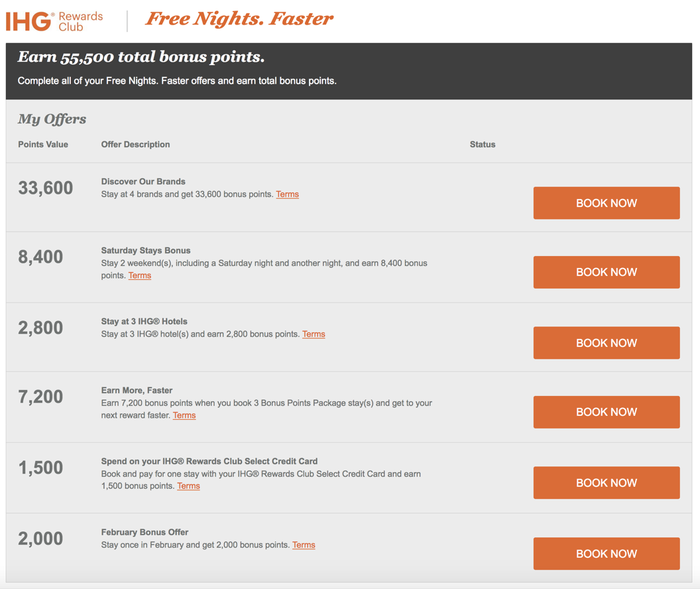Book now for IHG Select Credit Card offer
Screen dimensions: 700x589
pos(607,483)
